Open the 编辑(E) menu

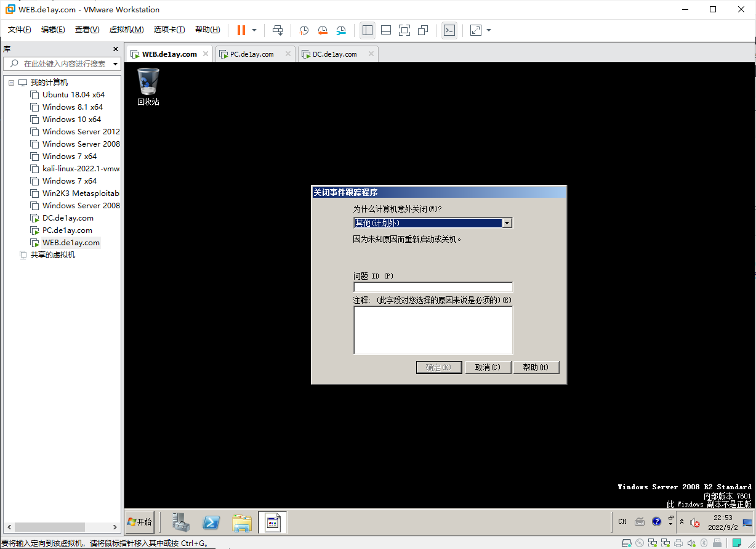(x=53, y=30)
